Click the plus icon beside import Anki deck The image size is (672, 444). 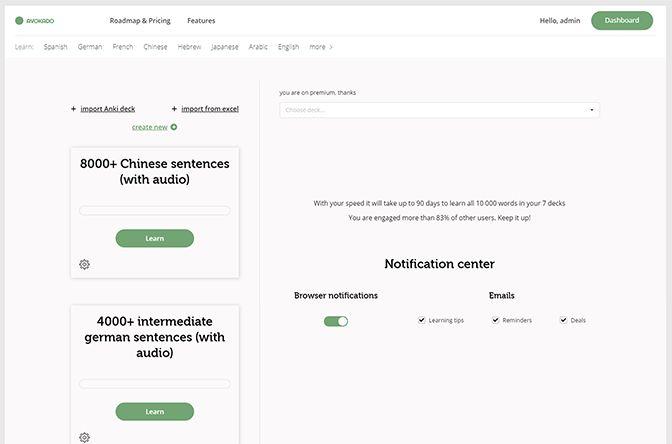coord(73,109)
